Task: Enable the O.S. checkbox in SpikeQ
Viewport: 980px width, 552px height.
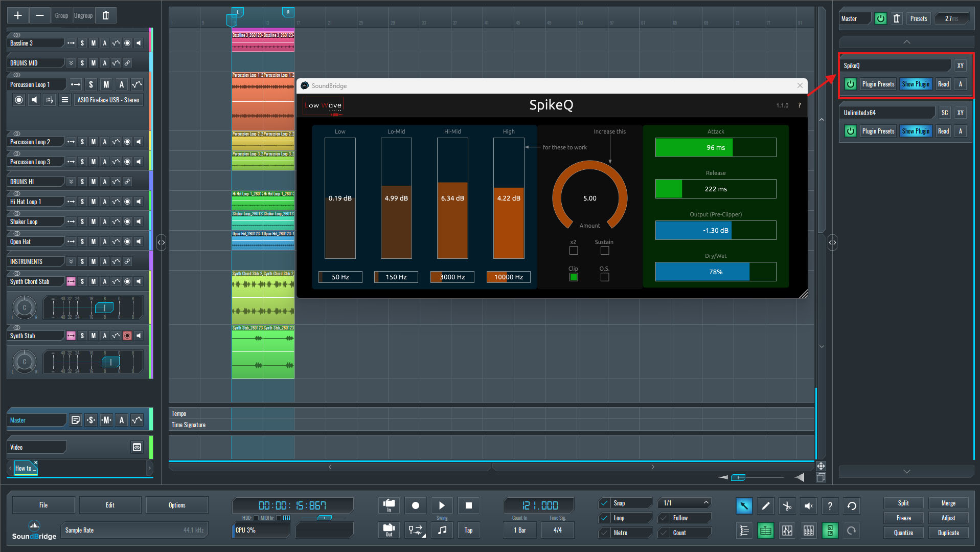Action: [605, 277]
